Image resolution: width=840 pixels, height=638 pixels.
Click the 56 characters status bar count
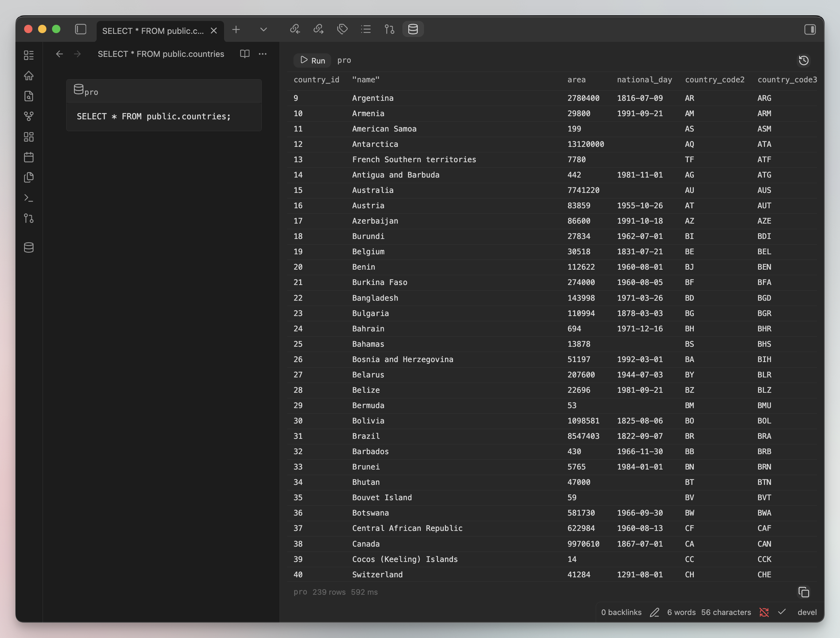tap(726, 612)
